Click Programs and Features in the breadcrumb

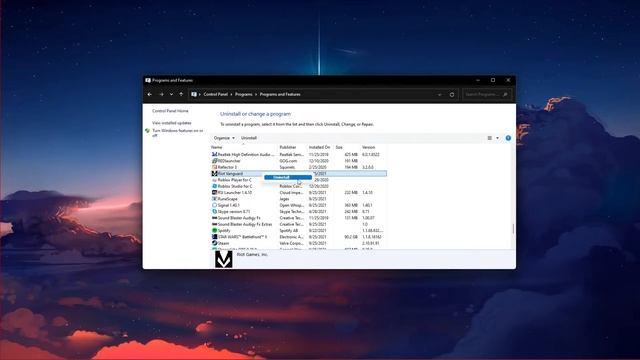pyautogui.click(x=280, y=94)
